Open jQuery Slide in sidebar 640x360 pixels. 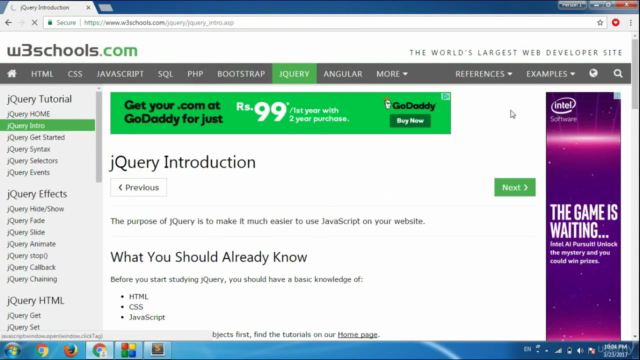26,232
